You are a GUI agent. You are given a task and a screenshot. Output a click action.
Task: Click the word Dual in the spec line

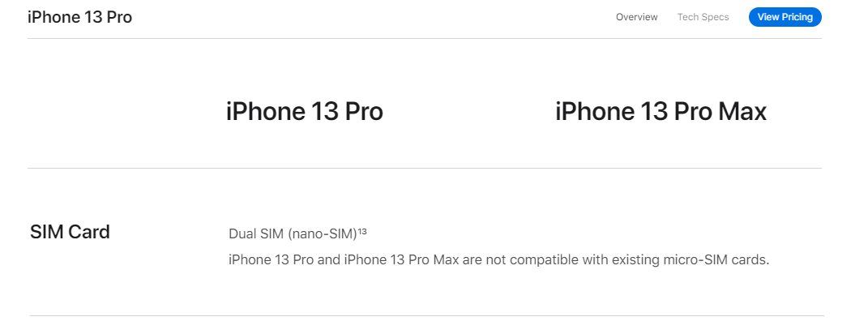pyautogui.click(x=242, y=234)
